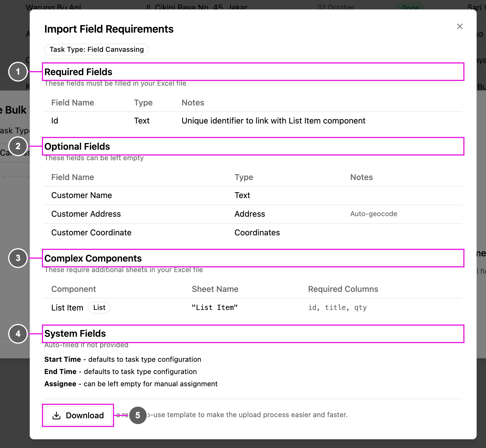486x448 pixels.
Task: Click the Auto-geocode note
Action: click(374, 214)
